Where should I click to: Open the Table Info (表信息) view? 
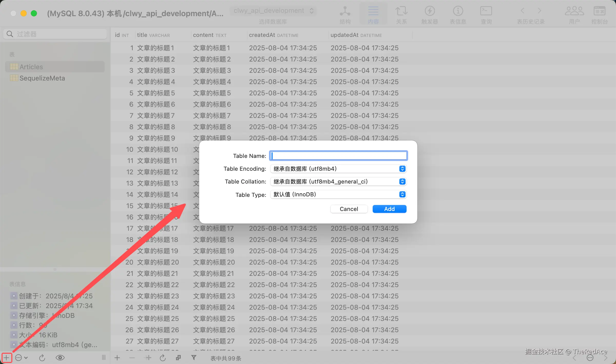point(458,14)
